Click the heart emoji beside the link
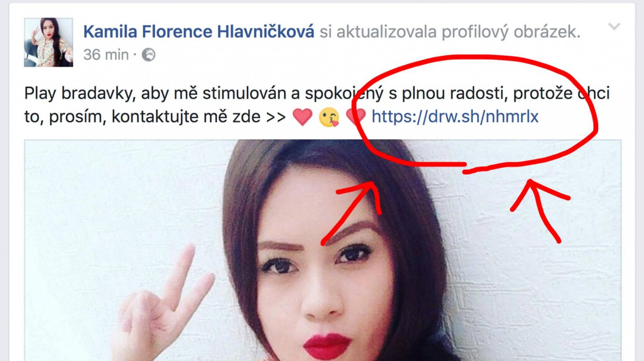644x361 pixels. (x=356, y=117)
